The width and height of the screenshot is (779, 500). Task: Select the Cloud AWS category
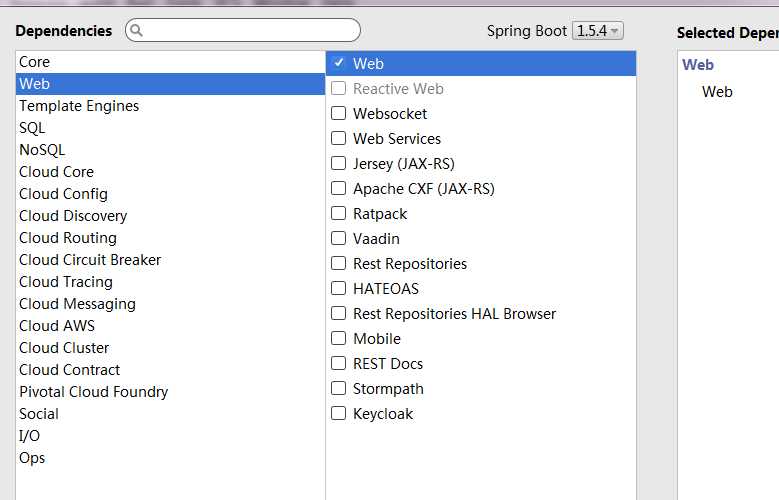coord(170,326)
